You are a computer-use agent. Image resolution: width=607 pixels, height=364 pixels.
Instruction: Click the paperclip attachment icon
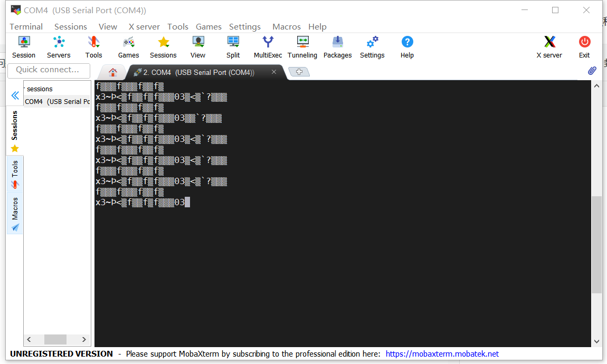pos(592,71)
